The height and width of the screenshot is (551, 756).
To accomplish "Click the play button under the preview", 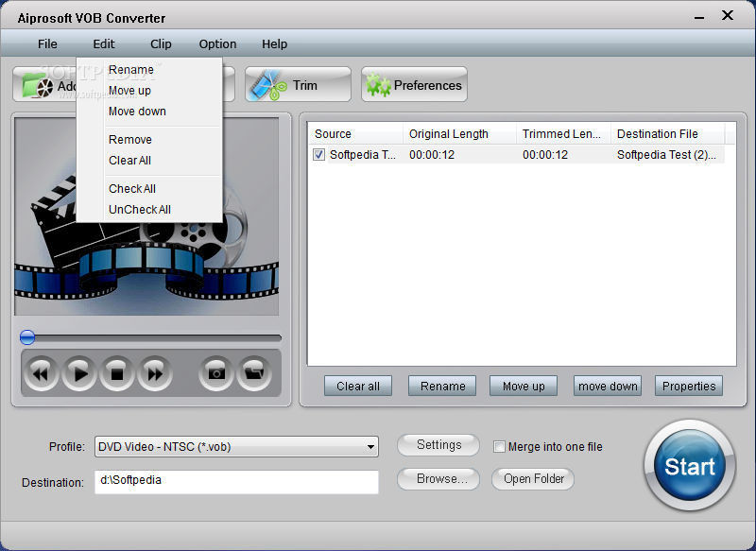I will (79, 373).
